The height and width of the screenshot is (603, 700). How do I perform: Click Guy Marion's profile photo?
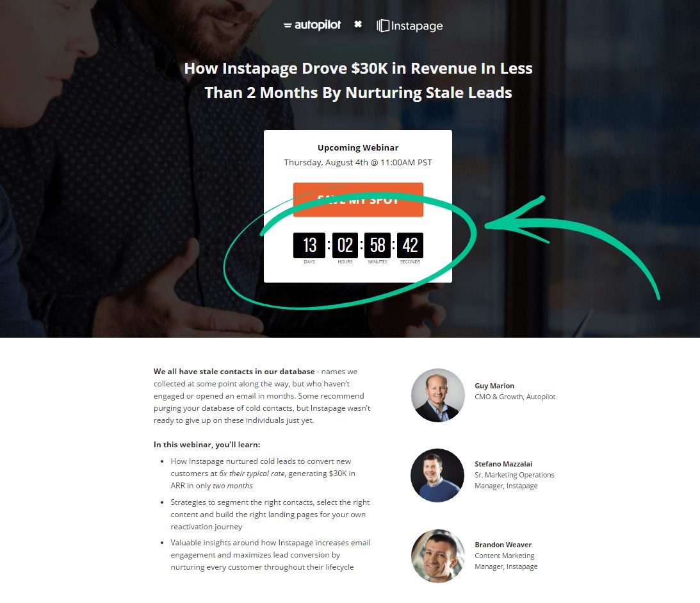point(437,395)
